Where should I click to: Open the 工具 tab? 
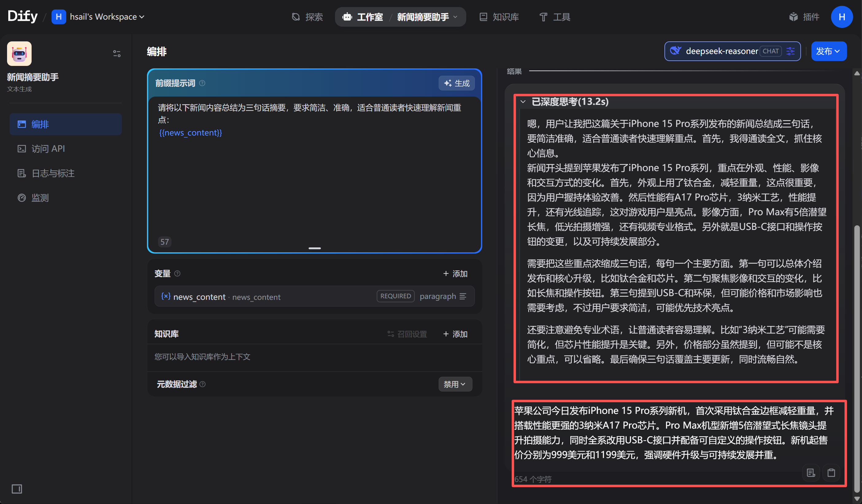[x=555, y=17]
